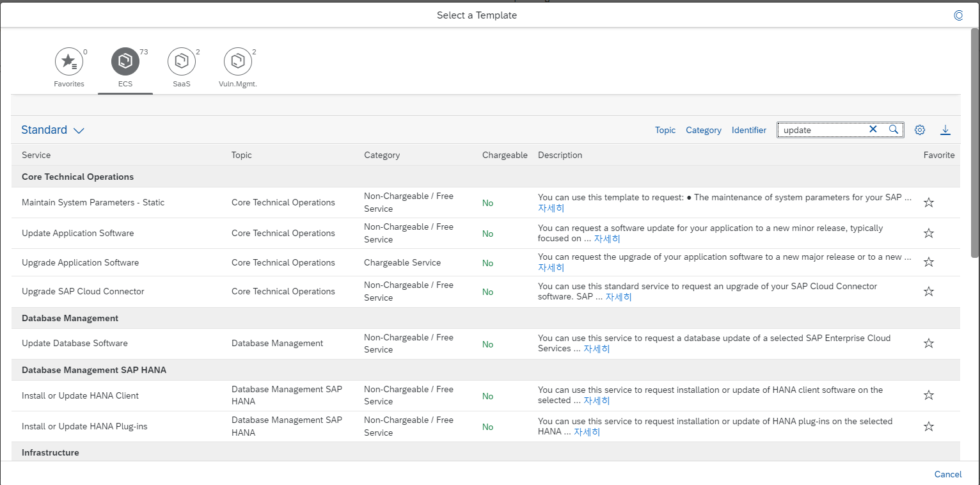The height and width of the screenshot is (485, 980).
Task: Open table settings gear icon
Action: 920,130
